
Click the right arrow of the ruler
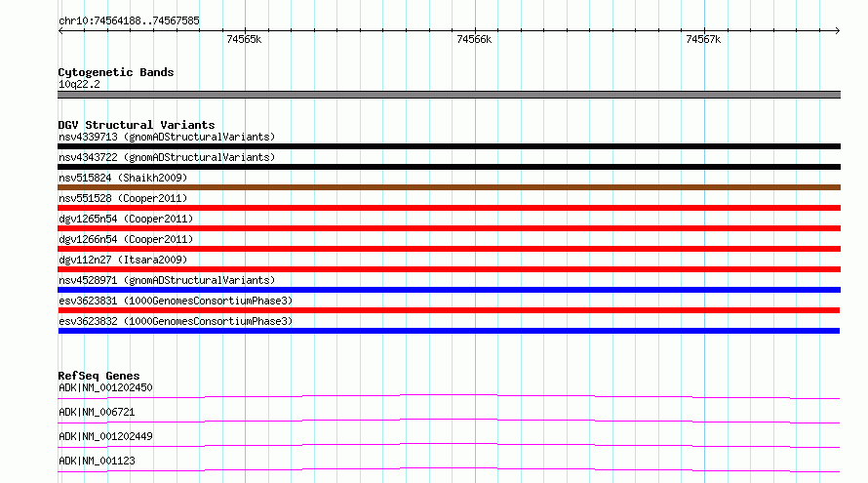(x=838, y=30)
